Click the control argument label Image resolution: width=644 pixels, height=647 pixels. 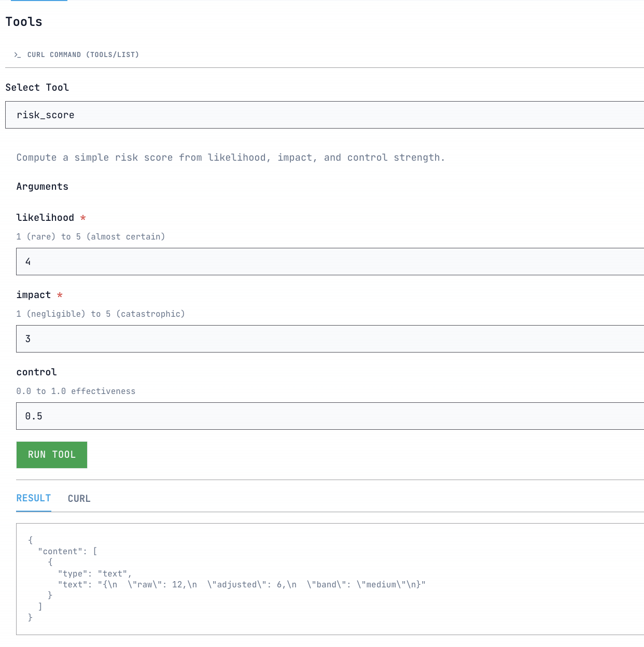(x=36, y=372)
